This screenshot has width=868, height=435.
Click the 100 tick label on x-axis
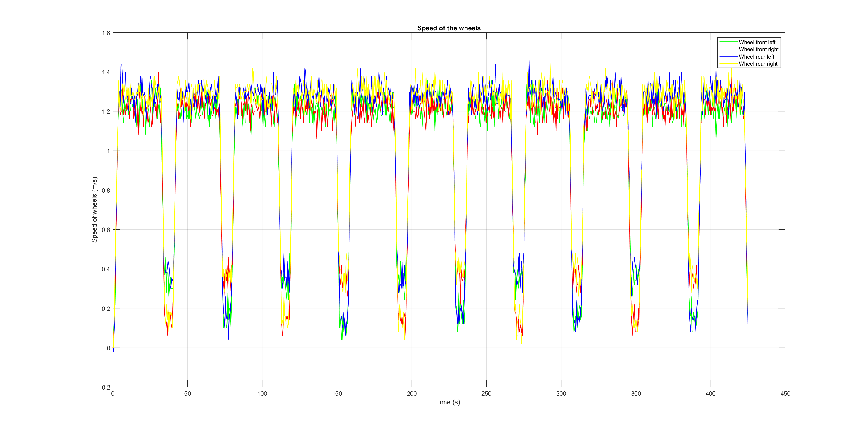(262, 394)
